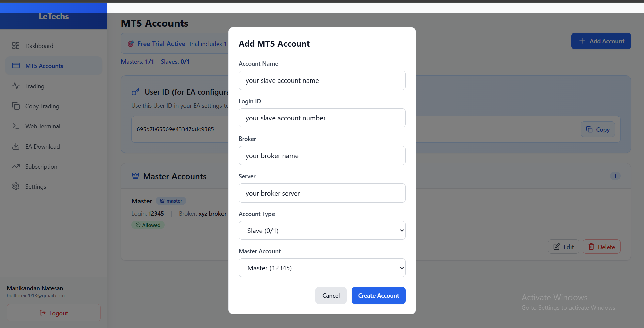Viewport: 644px width, 328px height.
Task: Click the Dashboard grid icon in sidebar
Action: click(x=16, y=46)
